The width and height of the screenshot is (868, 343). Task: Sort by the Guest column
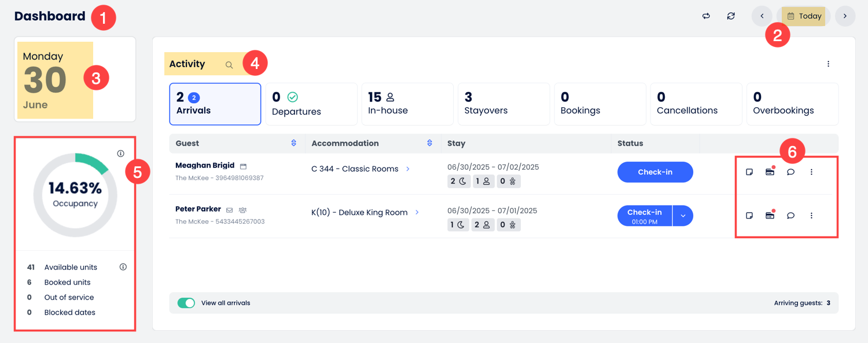[x=293, y=143]
